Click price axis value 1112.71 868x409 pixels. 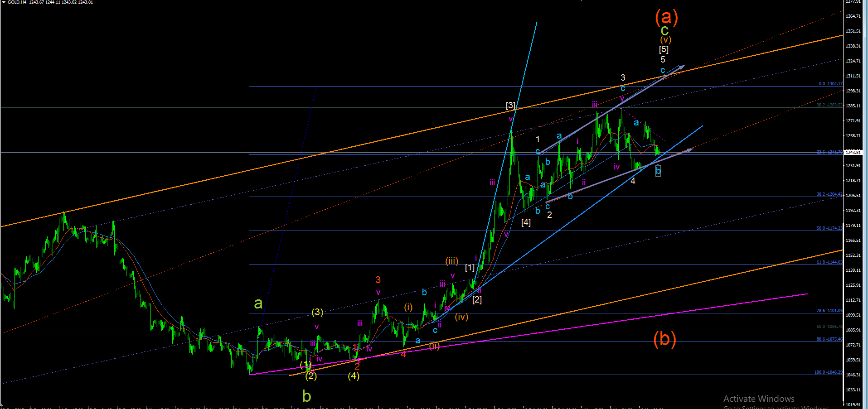[853, 300]
